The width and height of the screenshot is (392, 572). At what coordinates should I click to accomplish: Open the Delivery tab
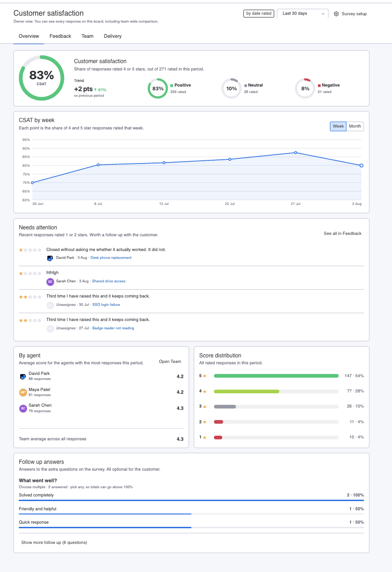(113, 36)
